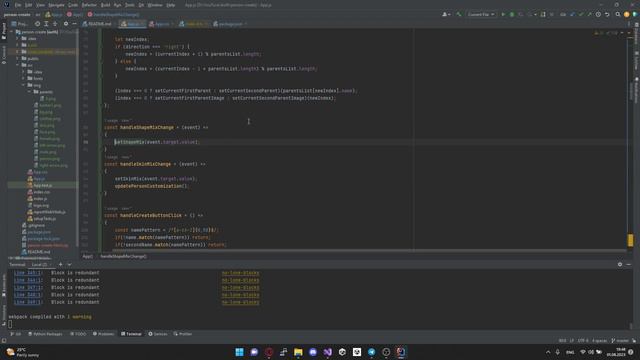This screenshot has width=640, height=360.
Task: Push commits with the green arrow icon
Action: [x=589, y=14]
